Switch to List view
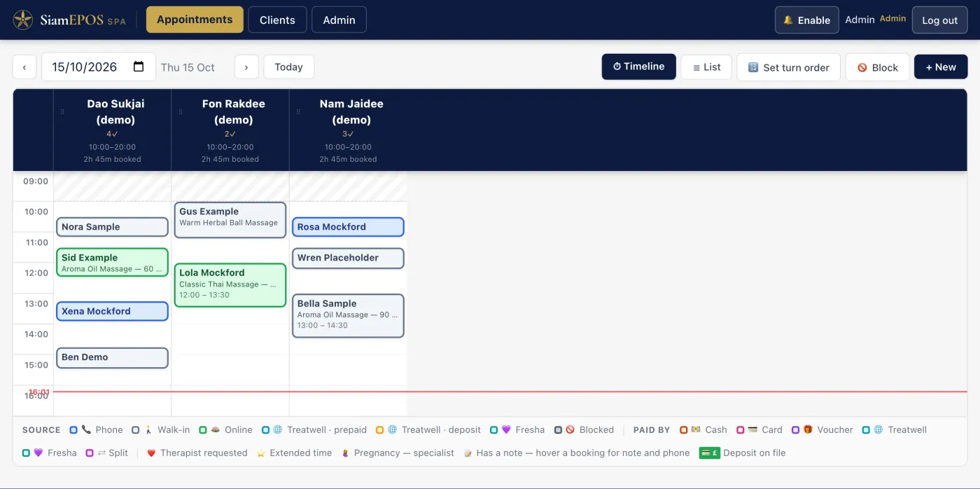This screenshot has height=489, width=980. [x=706, y=67]
